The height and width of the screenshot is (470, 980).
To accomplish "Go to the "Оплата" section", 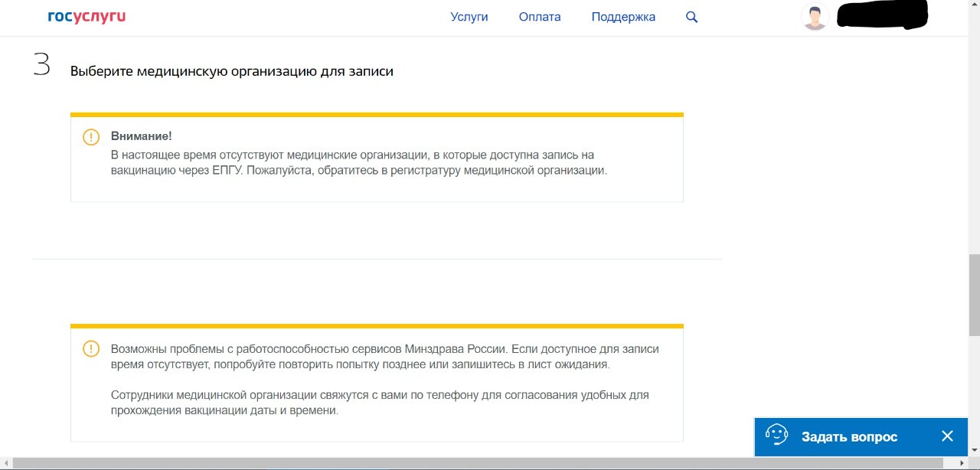I will click(540, 17).
